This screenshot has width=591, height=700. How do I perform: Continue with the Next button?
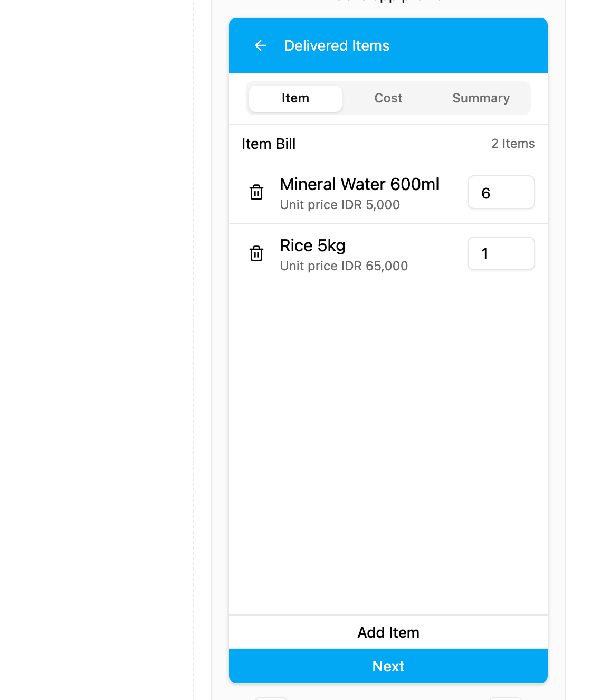388,666
